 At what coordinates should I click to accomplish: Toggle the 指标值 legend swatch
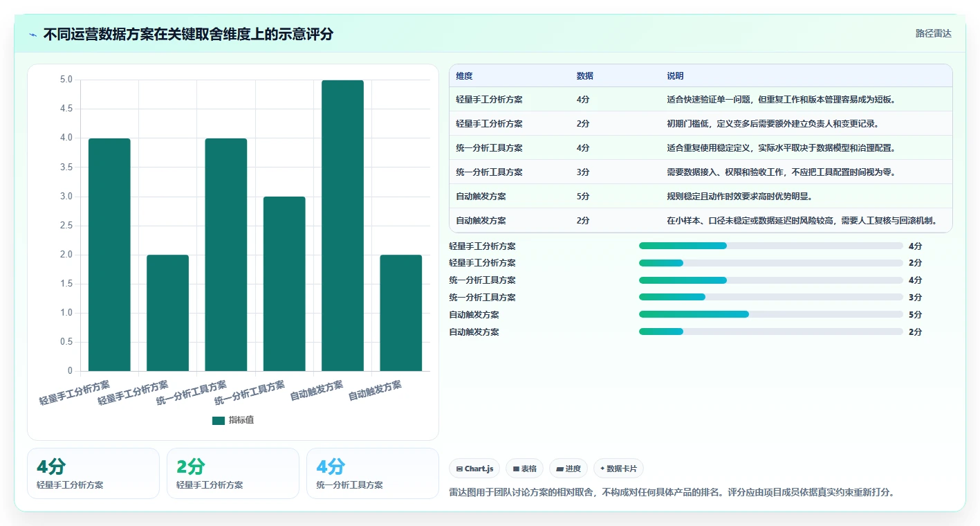[219, 420]
